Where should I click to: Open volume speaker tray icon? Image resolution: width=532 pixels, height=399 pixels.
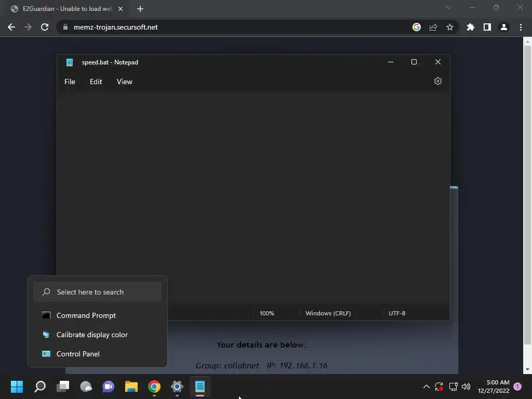pos(466,387)
